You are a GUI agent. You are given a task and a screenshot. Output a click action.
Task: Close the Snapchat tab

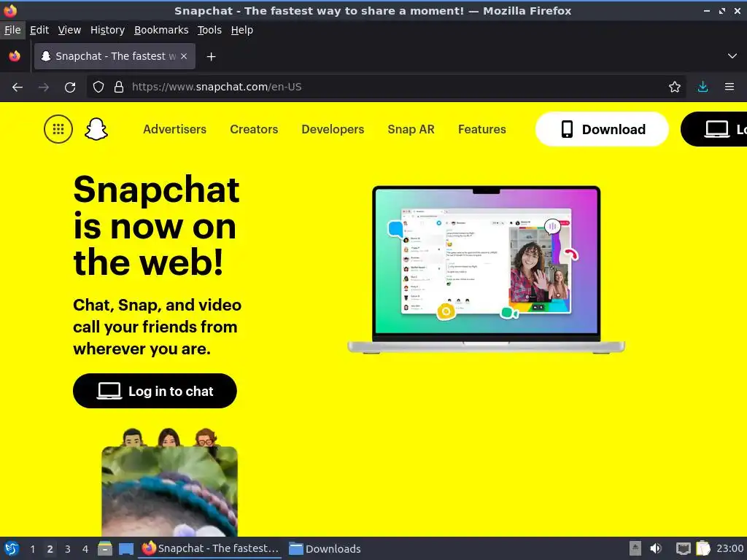click(x=184, y=56)
